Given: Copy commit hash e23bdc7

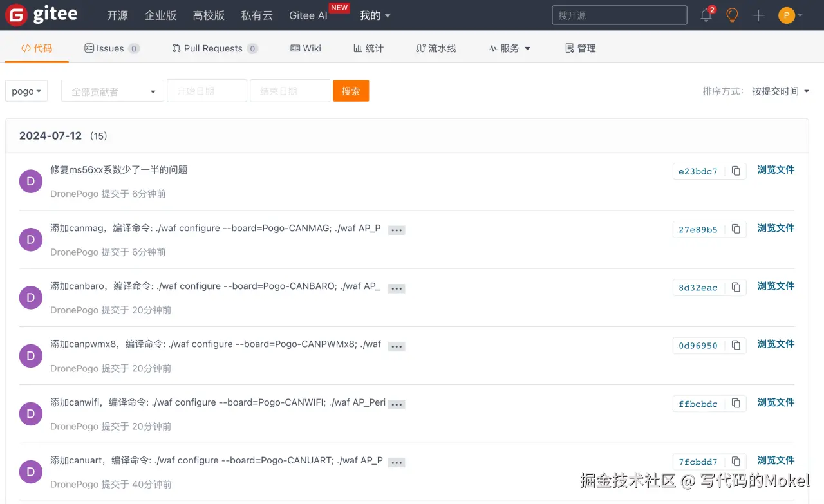Looking at the screenshot, I should (736, 171).
